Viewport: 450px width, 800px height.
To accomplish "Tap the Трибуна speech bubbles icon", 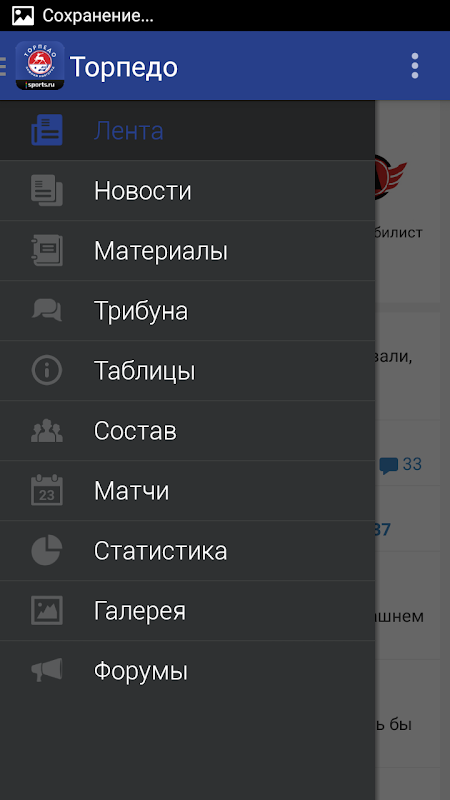I will (47, 310).
